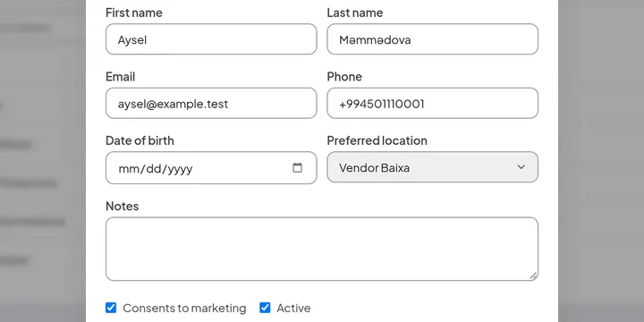The image size is (644, 322).
Task: Click the 'Email' label
Action: (121, 77)
